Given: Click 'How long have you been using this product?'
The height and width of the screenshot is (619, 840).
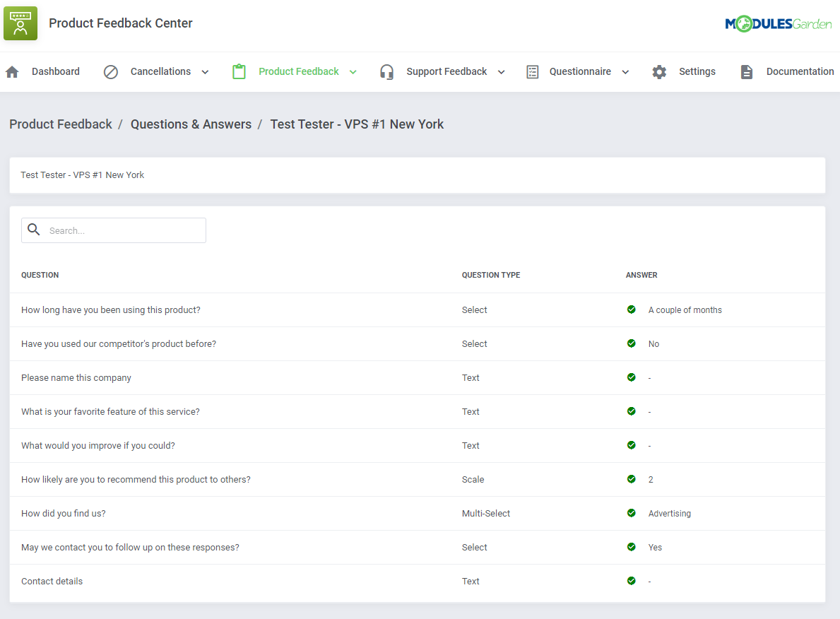Looking at the screenshot, I should coord(111,310).
